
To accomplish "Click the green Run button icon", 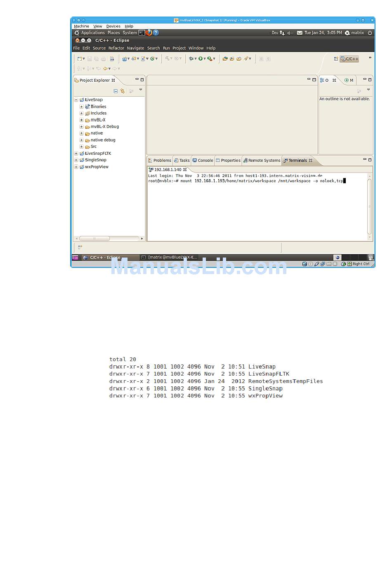I will (x=200, y=59).
